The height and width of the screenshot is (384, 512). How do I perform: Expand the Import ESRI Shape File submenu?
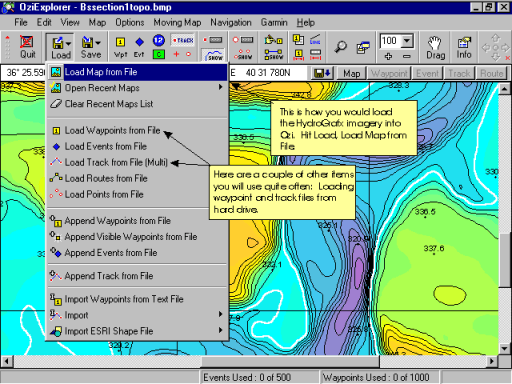point(138,331)
